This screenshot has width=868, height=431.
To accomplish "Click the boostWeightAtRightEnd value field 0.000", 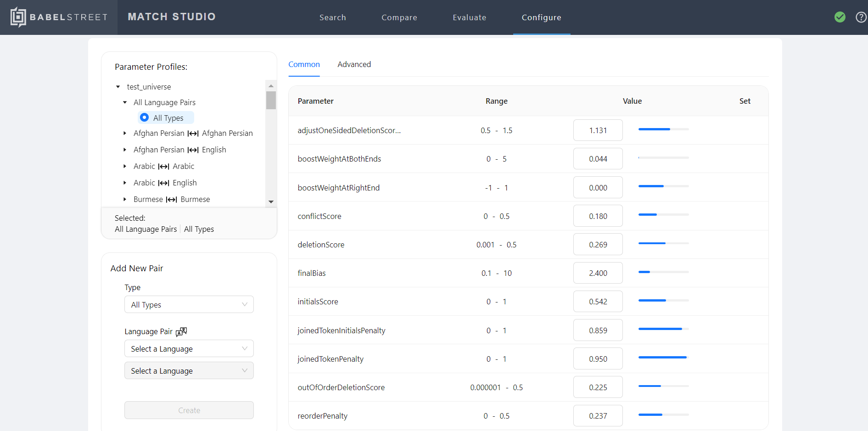I will coord(598,187).
